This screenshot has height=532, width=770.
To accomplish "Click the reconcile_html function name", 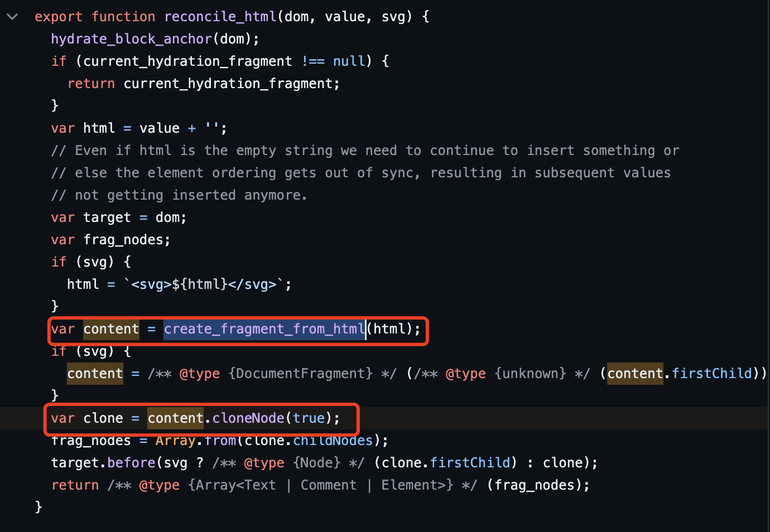I will point(220,17).
